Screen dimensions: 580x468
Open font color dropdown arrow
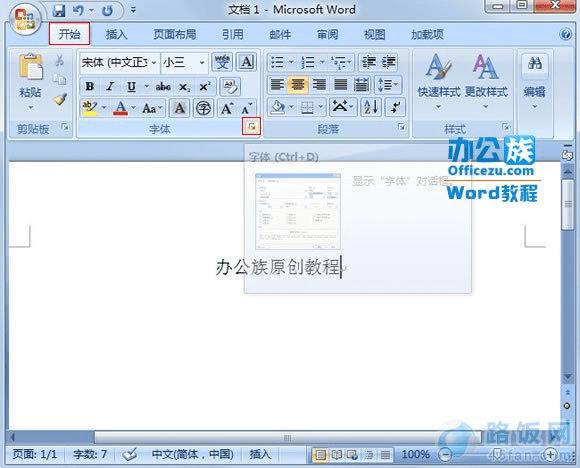point(134,108)
